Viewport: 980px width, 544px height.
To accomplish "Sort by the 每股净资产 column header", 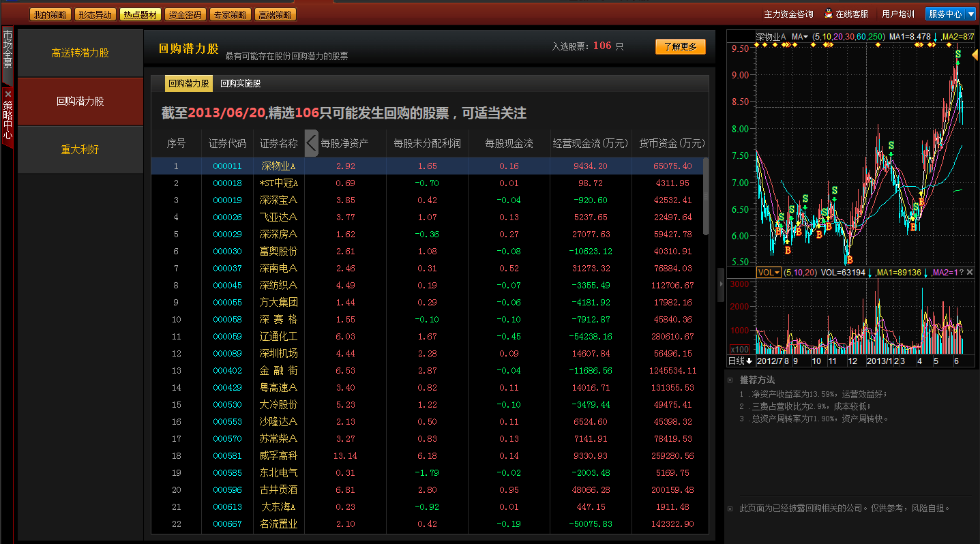I will (345, 143).
